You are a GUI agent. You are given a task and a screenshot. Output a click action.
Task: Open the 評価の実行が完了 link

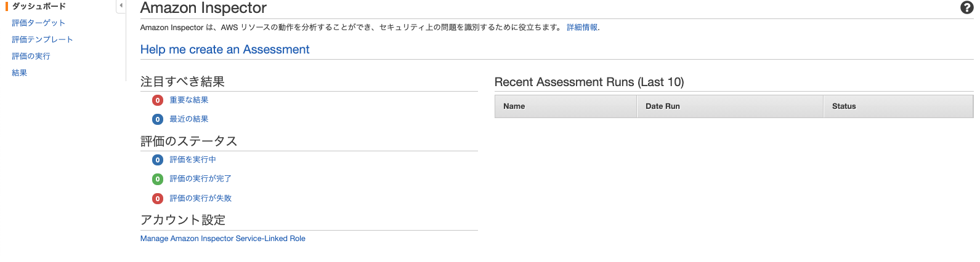201,178
